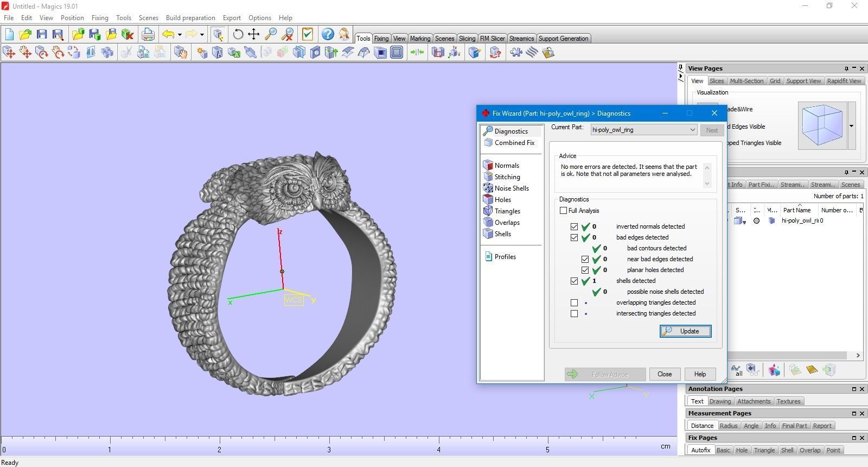Click the part list horizontal scrollbar right arrow
Viewport: 868px width, 467px height.
pos(858,356)
